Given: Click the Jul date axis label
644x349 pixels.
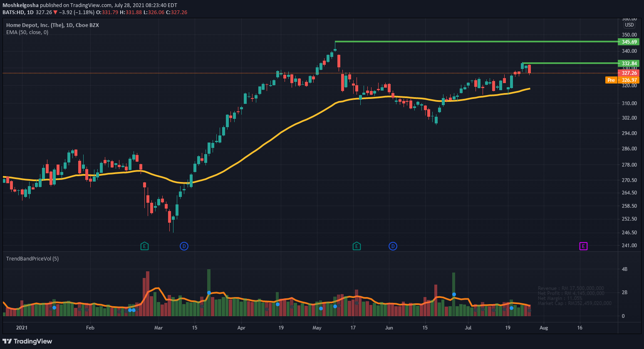Looking at the screenshot, I should coord(468,328).
